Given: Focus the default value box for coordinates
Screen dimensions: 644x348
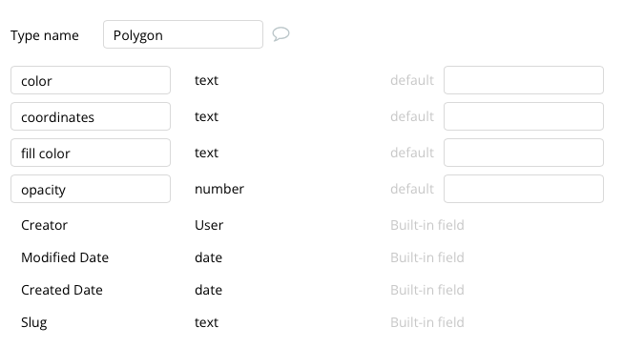Looking at the screenshot, I should click(x=524, y=116).
